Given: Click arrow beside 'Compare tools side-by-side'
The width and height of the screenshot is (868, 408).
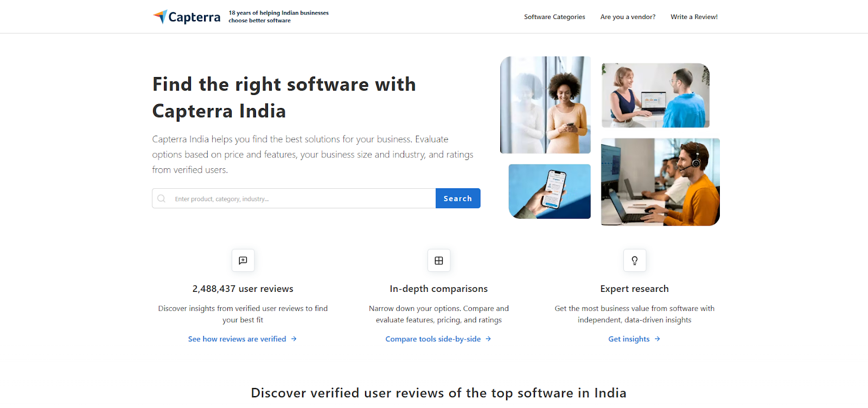Looking at the screenshot, I should click(x=488, y=339).
